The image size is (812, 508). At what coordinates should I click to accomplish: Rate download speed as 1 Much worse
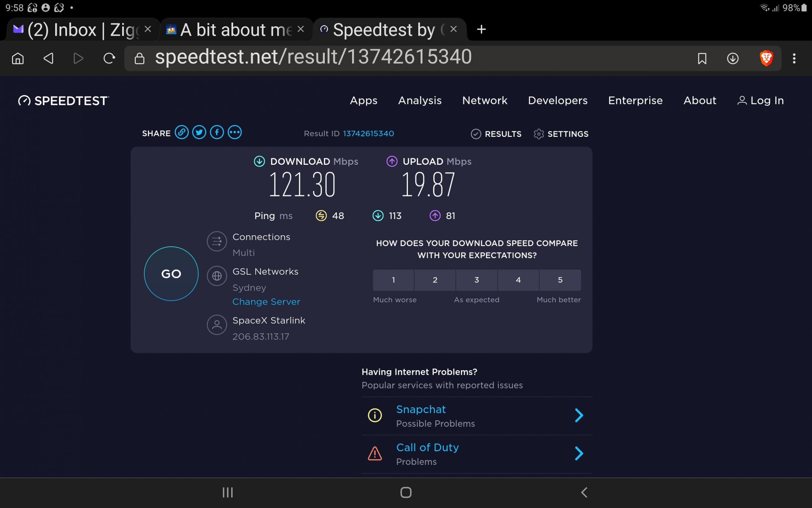pos(393,280)
